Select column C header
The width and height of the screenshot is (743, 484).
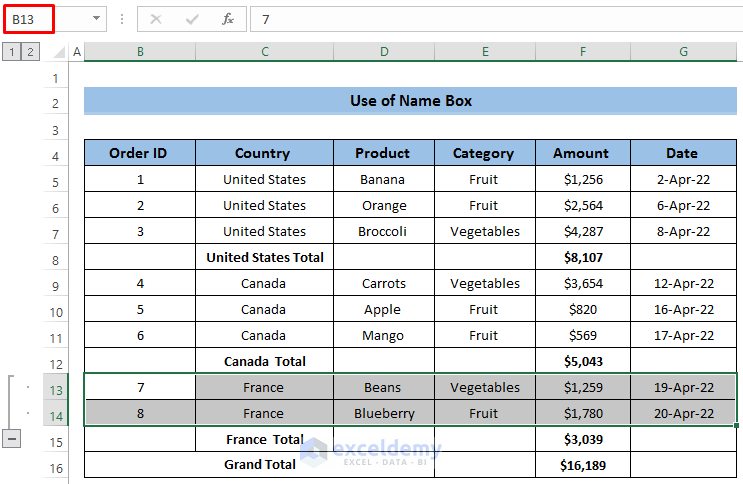pyautogui.click(x=264, y=52)
